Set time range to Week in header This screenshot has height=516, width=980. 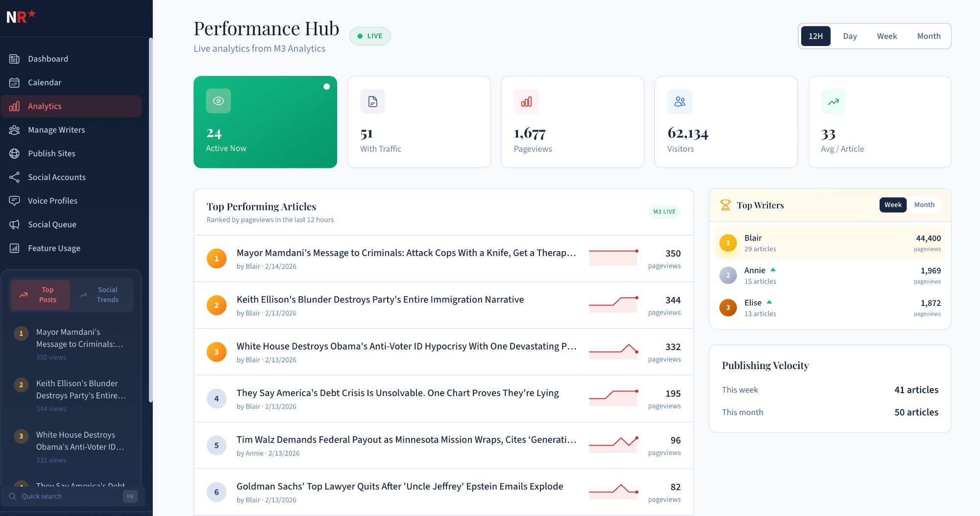coord(886,36)
